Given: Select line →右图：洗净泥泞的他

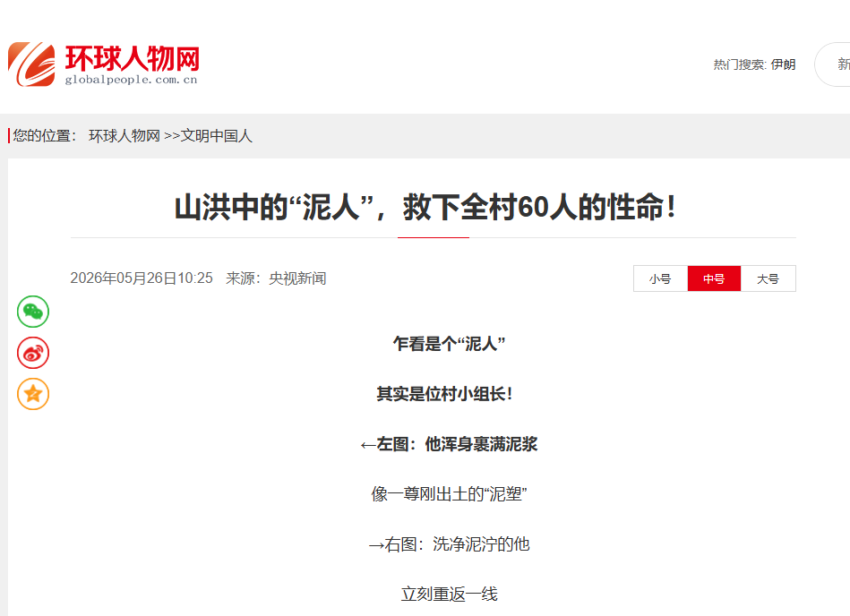Looking at the screenshot, I should 449,544.
